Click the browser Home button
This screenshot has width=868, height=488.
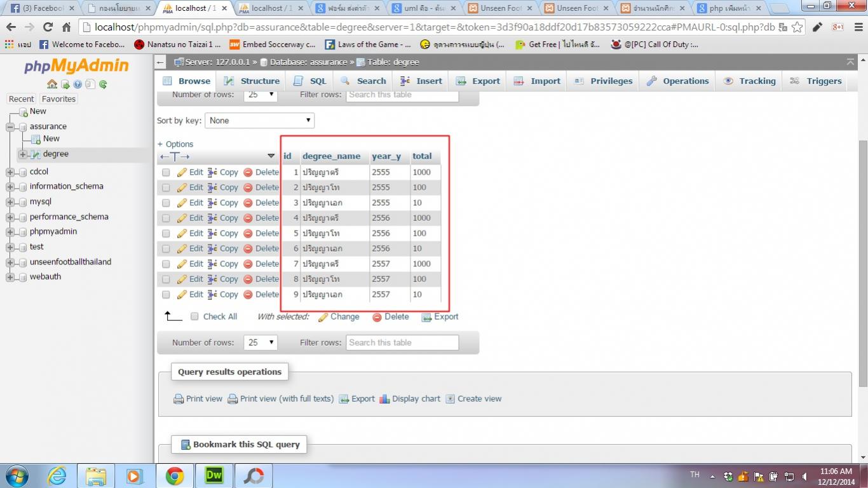coord(67,27)
